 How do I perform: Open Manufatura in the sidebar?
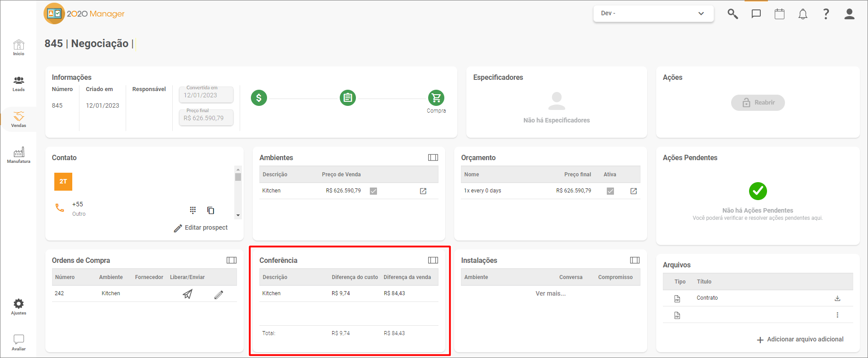click(18, 155)
